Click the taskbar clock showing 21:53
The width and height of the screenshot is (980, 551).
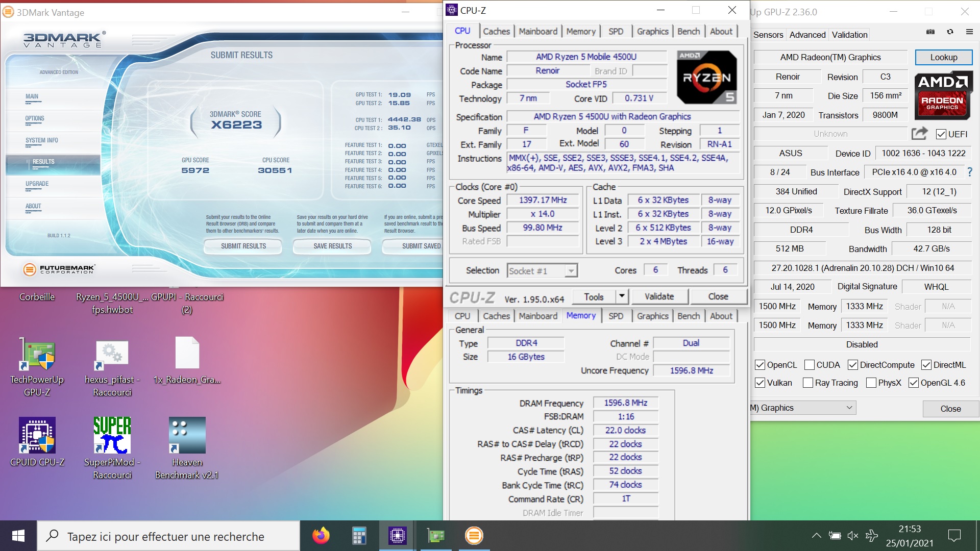(x=910, y=536)
